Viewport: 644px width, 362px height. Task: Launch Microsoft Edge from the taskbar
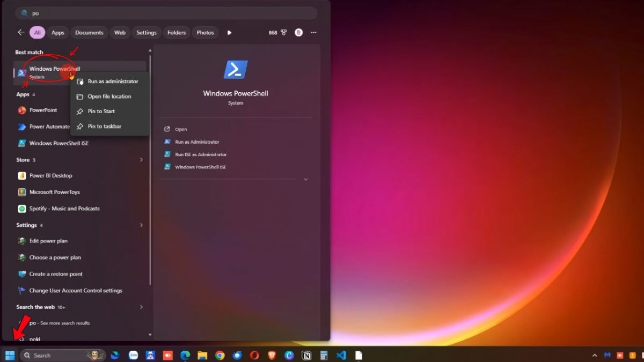pos(185,355)
